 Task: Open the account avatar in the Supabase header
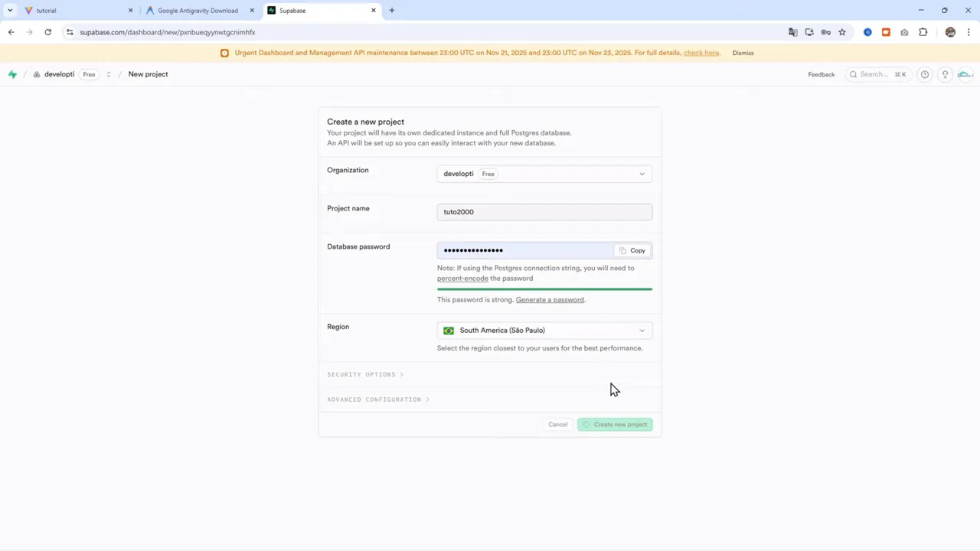(964, 74)
